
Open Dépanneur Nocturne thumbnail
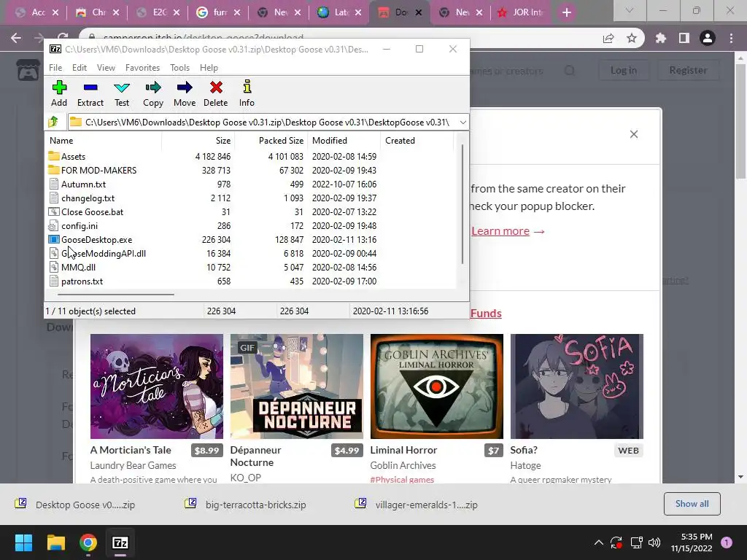point(296,386)
